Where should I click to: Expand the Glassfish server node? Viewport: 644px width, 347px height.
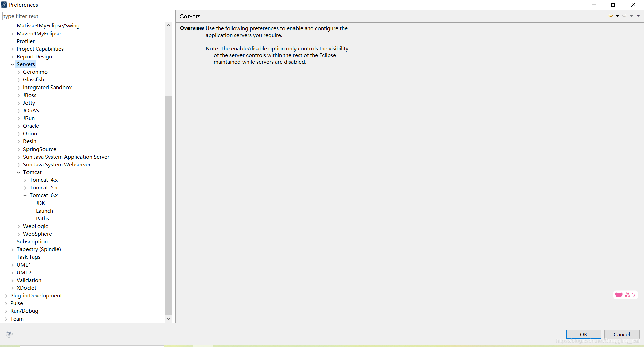point(19,80)
